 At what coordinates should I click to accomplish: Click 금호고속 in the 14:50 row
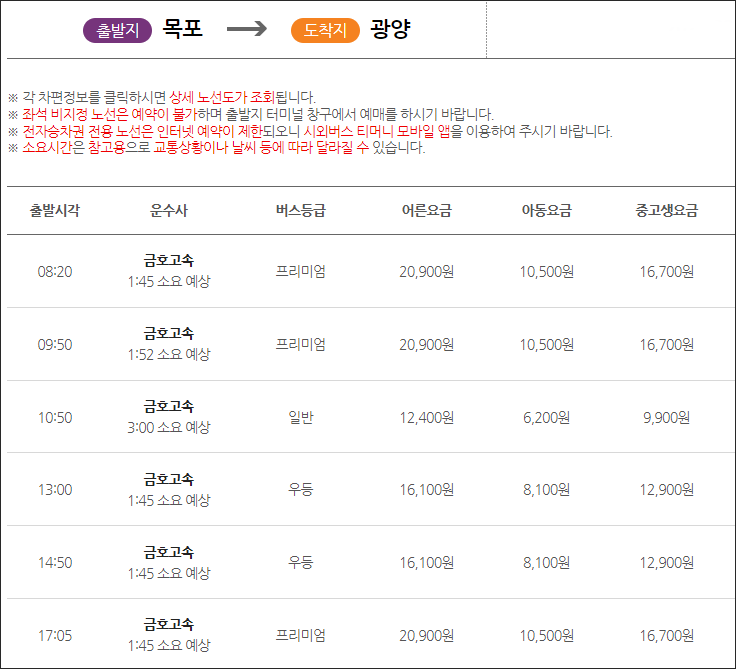169,552
